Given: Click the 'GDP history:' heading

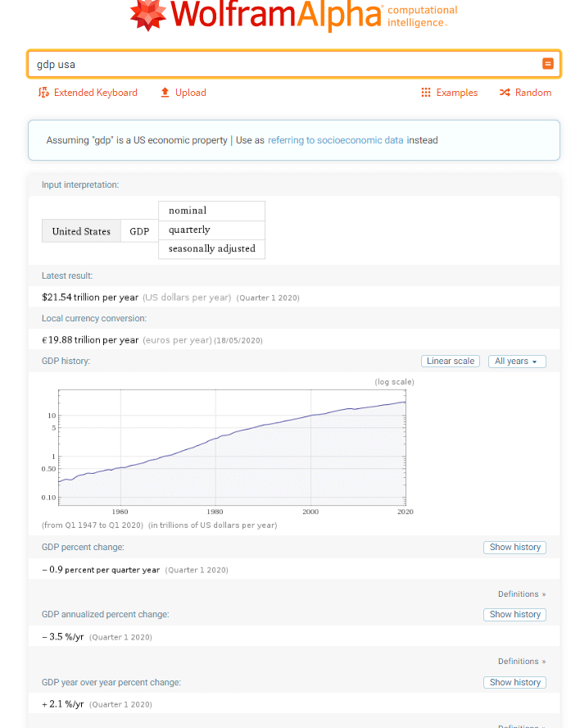Looking at the screenshot, I should click(x=66, y=362).
